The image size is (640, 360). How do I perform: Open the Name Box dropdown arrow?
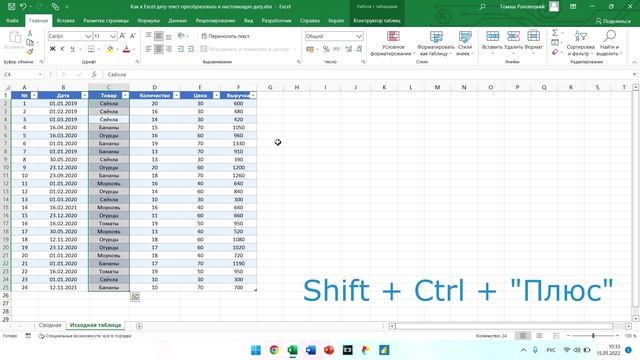pyautogui.click(x=40, y=74)
